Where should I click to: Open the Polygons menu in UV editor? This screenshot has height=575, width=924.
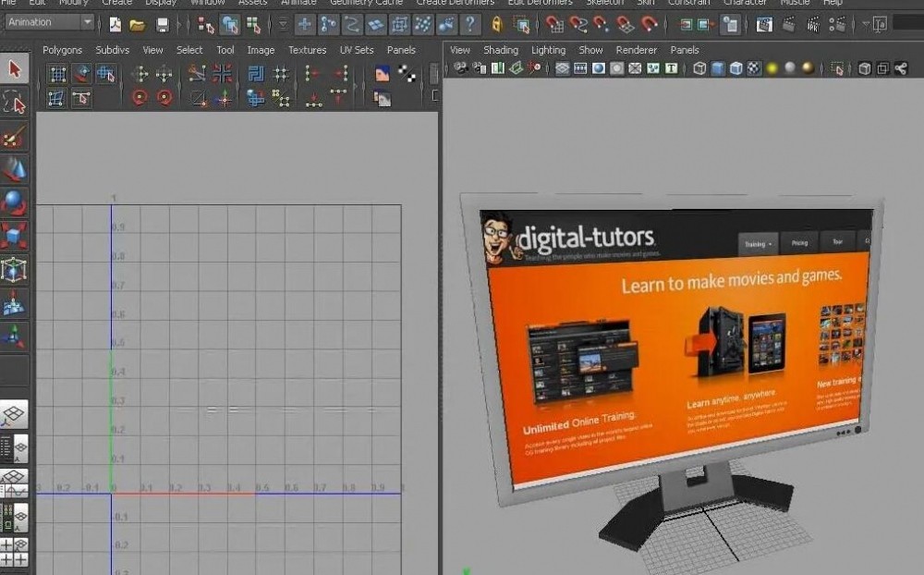point(62,50)
